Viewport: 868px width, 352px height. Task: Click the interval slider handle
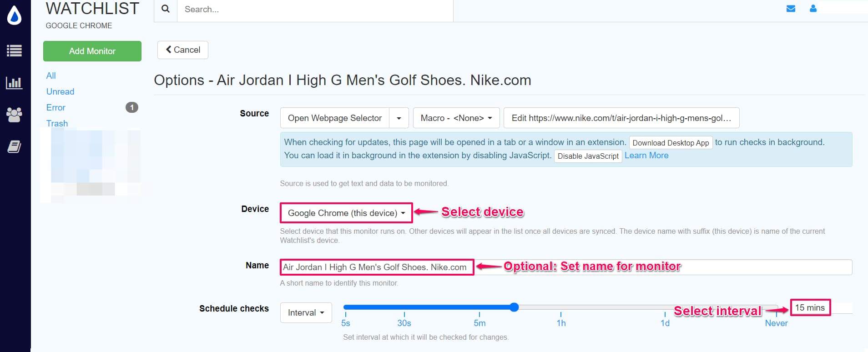pyautogui.click(x=514, y=307)
